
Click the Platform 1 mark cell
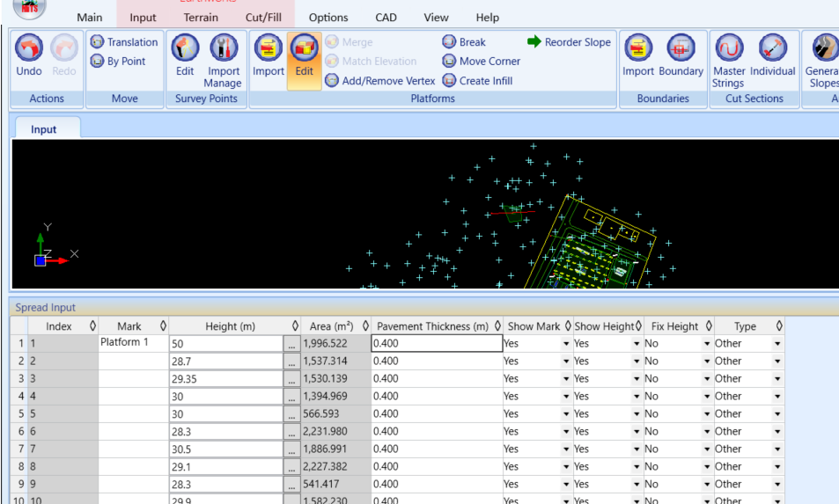[x=133, y=342]
